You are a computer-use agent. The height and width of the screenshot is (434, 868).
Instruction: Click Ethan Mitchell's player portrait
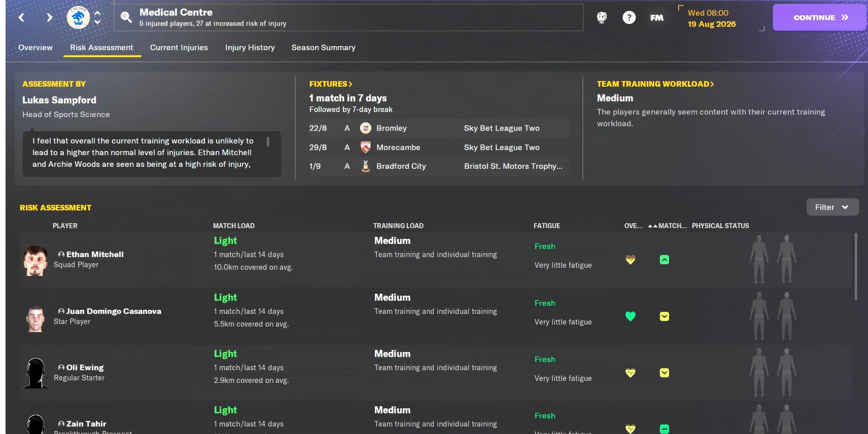tap(35, 260)
